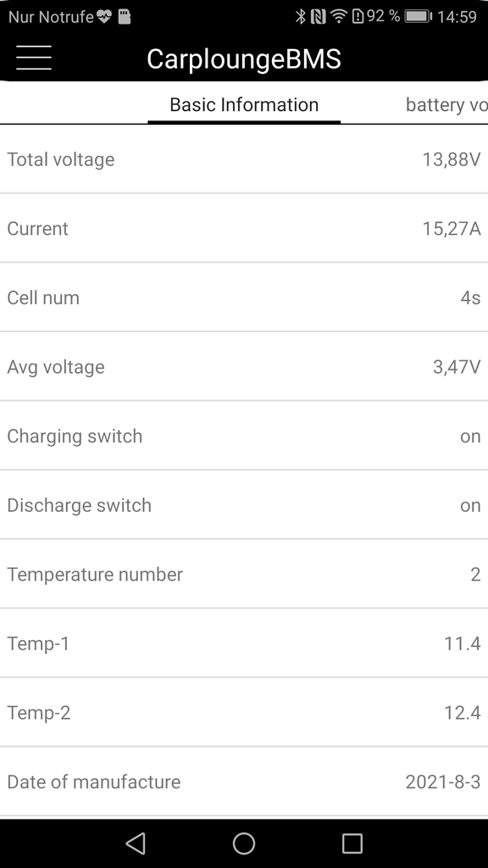Toggle the Charging switch value
This screenshot has width=488, height=868.
coord(470,437)
